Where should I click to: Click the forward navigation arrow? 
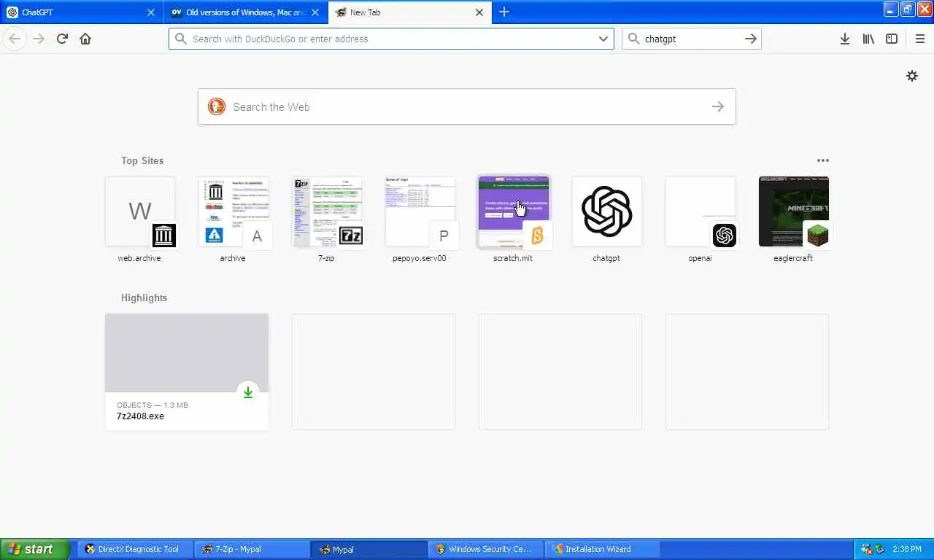coord(39,39)
